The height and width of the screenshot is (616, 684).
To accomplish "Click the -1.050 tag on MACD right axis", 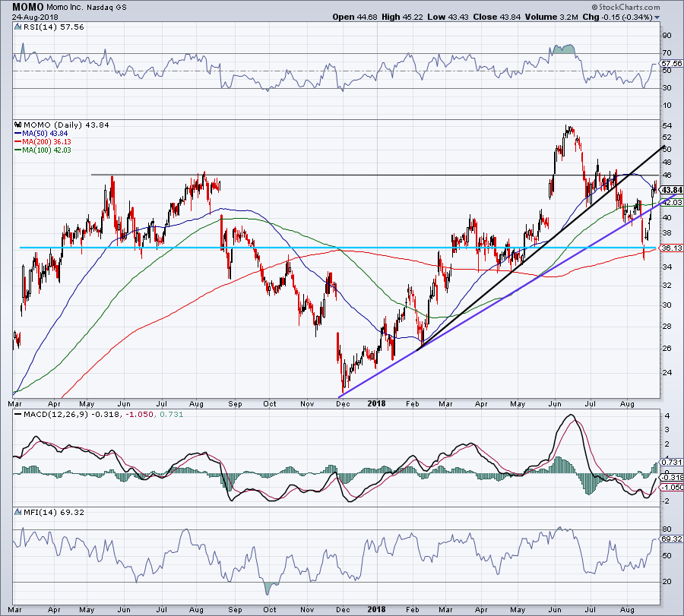I will point(673,488).
